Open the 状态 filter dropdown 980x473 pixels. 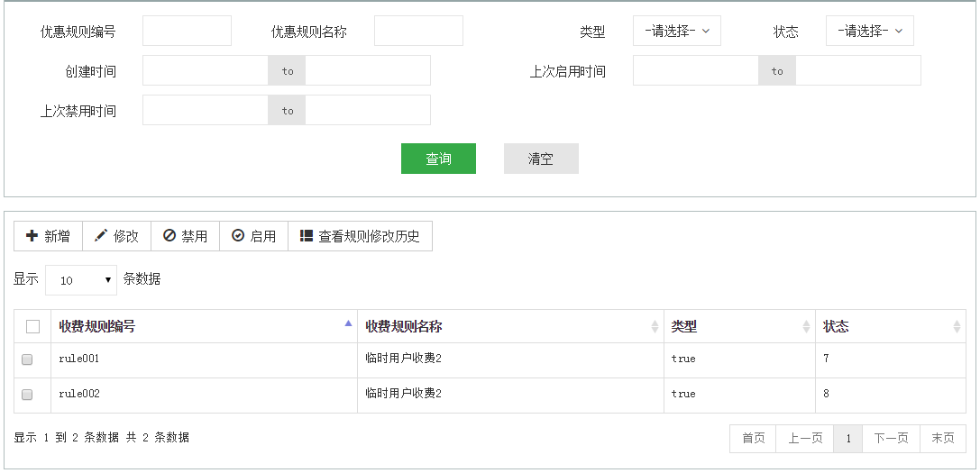coord(869,31)
